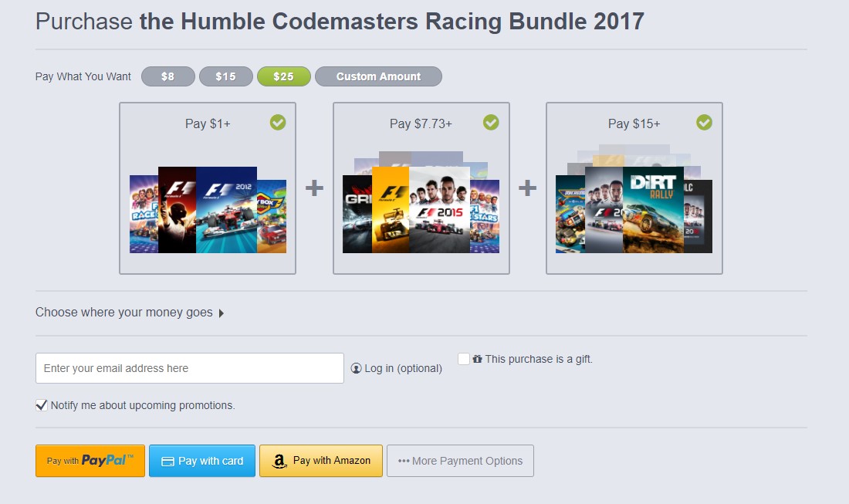
Task: Choose the $25 payment amount
Action: tap(284, 76)
